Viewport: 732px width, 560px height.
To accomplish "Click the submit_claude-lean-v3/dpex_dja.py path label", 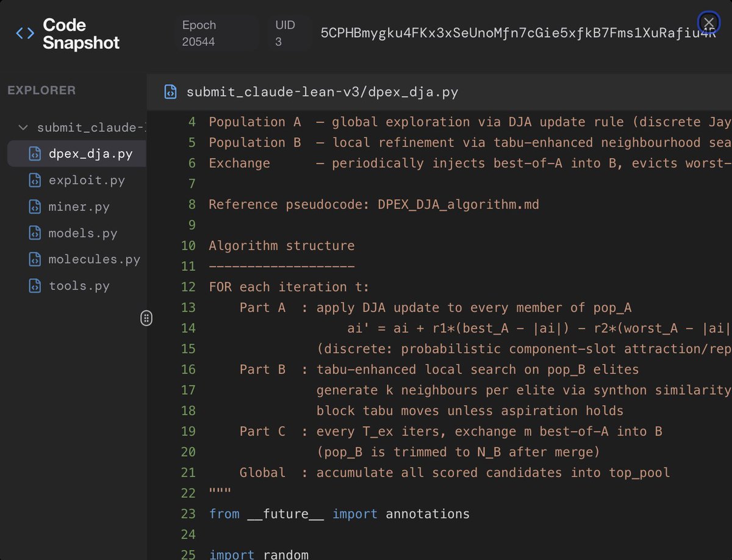I will point(322,92).
